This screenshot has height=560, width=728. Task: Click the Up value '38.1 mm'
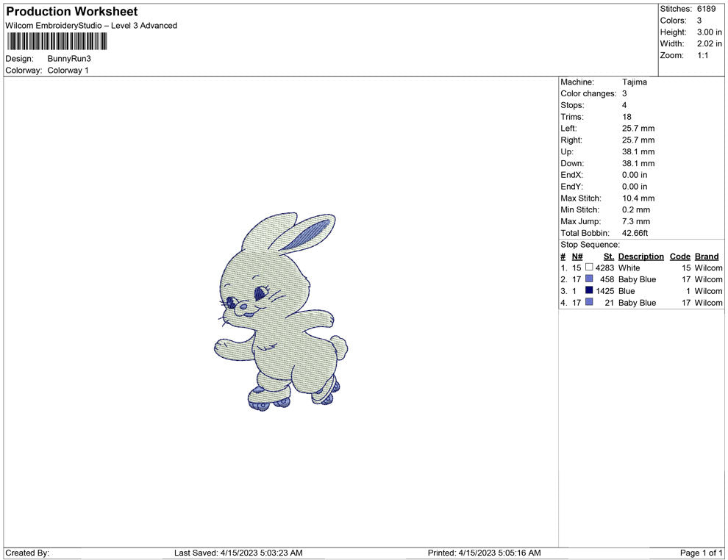click(638, 151)
